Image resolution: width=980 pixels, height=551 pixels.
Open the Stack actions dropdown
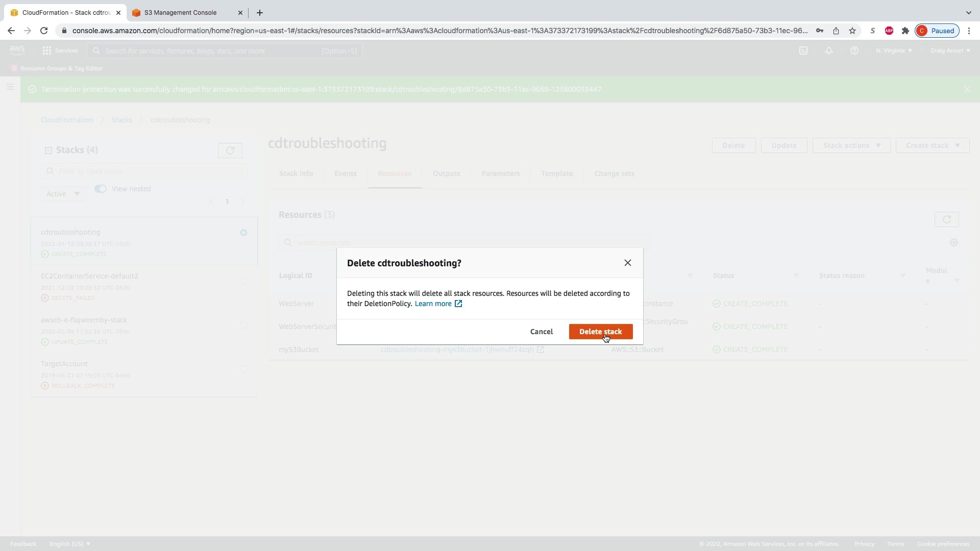pos(851,145)
